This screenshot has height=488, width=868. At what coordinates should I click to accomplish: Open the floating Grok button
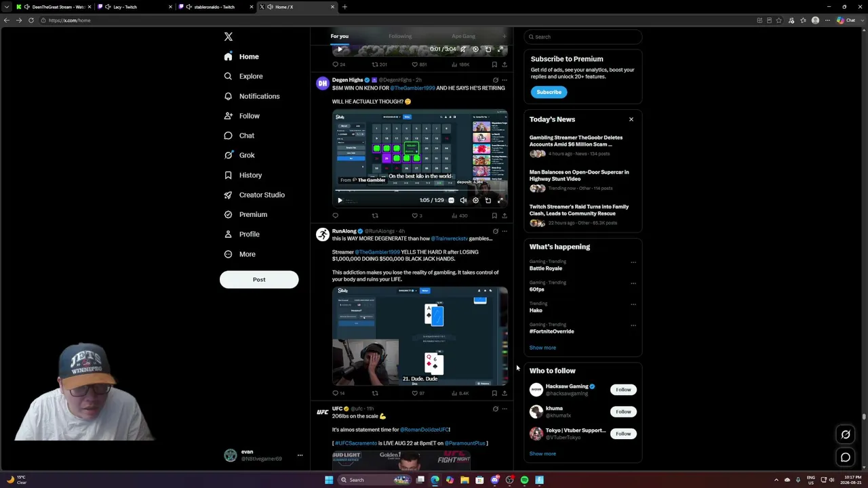pos(846,434)
